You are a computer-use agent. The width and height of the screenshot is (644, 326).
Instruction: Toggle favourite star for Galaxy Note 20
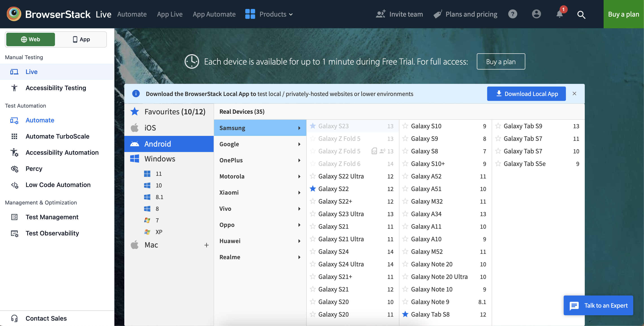(x=405, y=264)
